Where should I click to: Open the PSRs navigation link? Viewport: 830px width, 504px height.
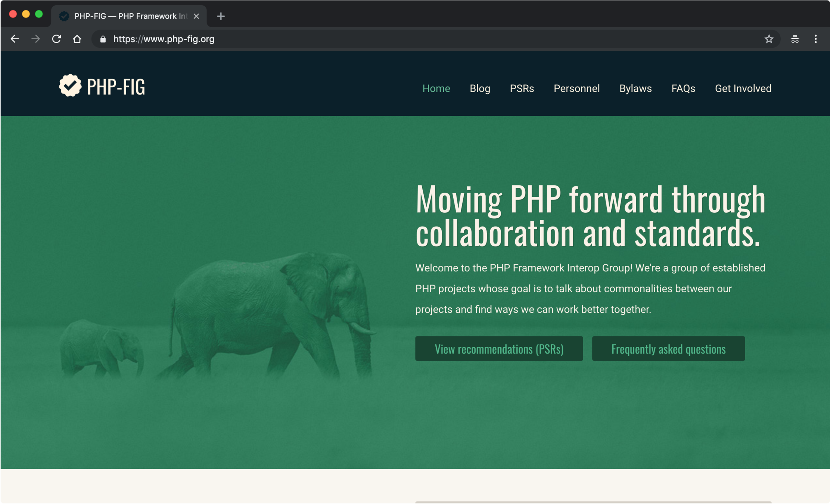click(x=522, y=88)
